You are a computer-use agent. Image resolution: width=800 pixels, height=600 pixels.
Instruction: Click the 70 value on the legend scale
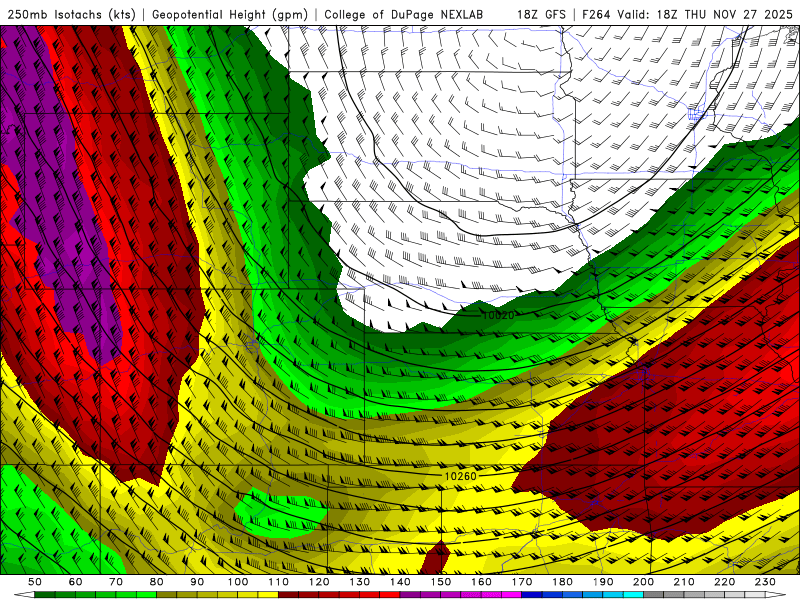116,582
